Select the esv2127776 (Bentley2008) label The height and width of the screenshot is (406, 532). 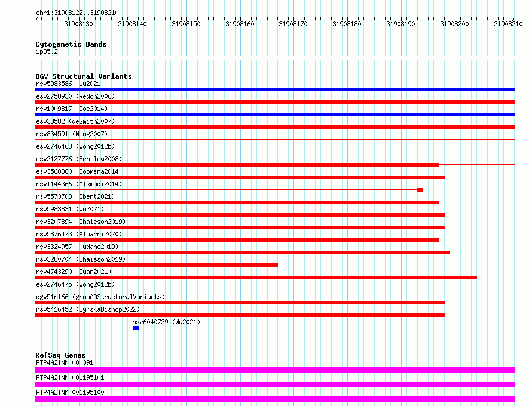pos(79,159)
